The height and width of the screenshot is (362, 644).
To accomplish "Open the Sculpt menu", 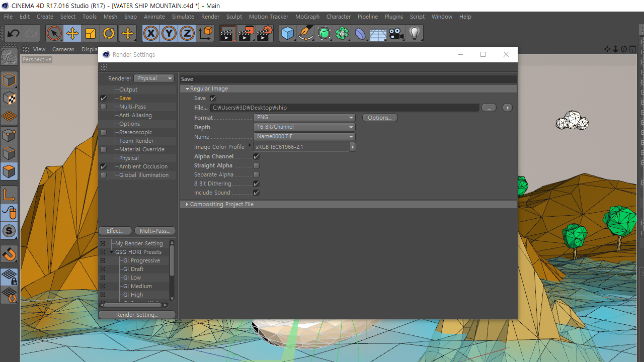I will (234, 17).
